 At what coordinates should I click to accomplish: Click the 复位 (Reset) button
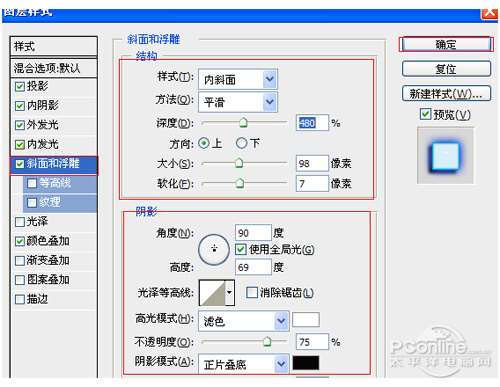coord(446,69)
